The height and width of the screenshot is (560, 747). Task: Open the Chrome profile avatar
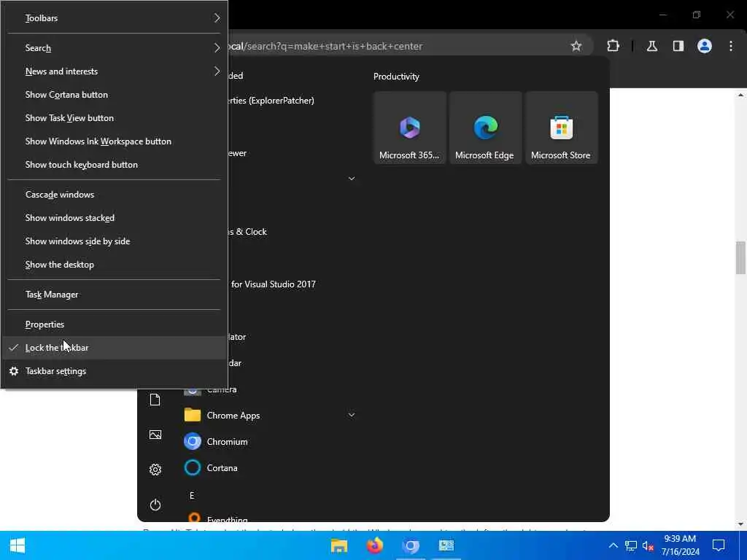705,46
